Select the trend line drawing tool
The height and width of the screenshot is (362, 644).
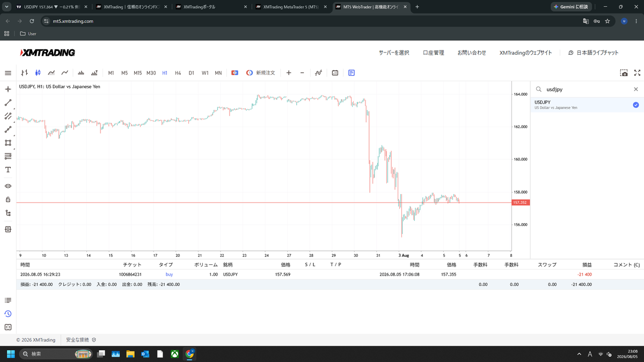[8, 102]
